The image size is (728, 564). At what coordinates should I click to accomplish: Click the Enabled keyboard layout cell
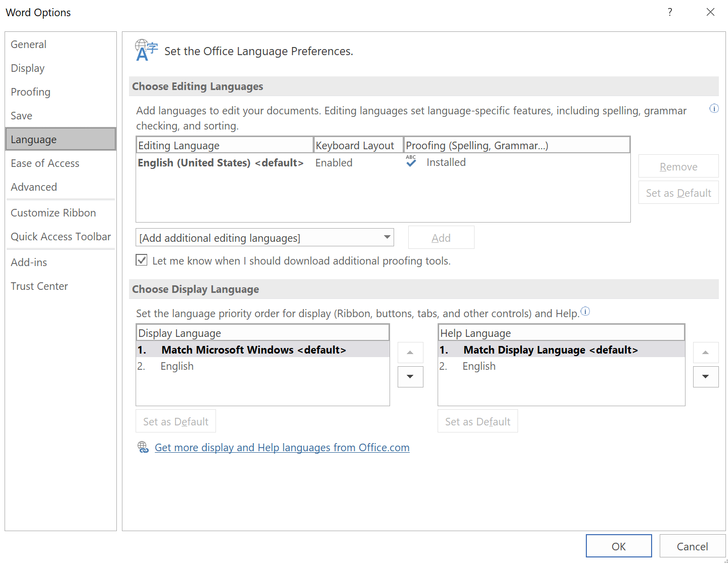pyautogui.click(x=334, y=163)
